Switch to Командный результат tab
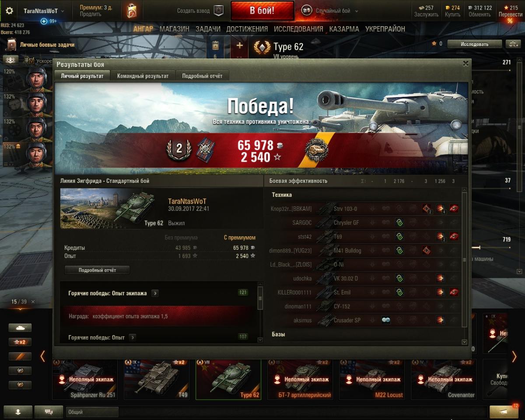The width and height of the screenshot is (525, 420). (143, 76)
